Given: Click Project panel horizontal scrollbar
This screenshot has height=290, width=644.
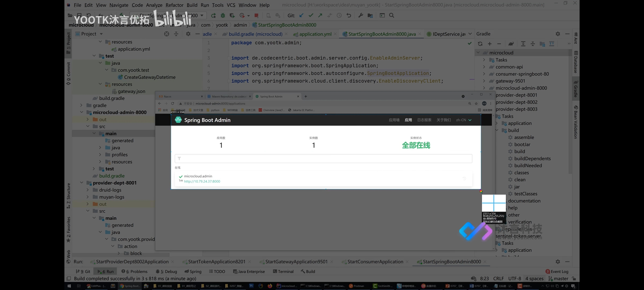Looking at the screenshot, I should point(121,255).
